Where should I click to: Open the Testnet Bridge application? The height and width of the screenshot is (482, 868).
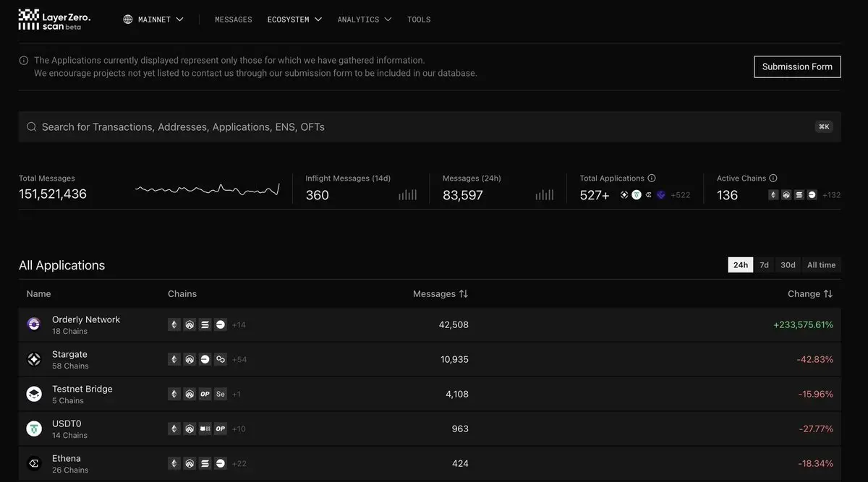[x=430, y=395]
